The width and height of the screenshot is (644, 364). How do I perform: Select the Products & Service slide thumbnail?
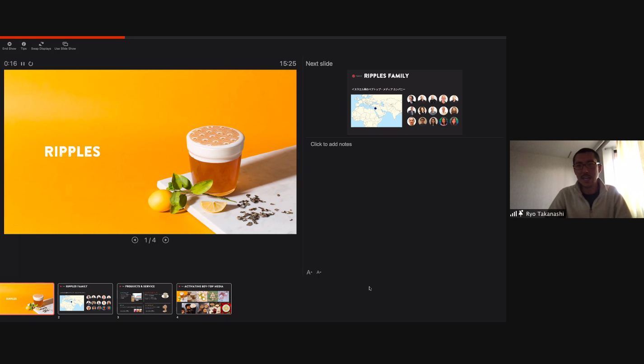coord(145,299)
